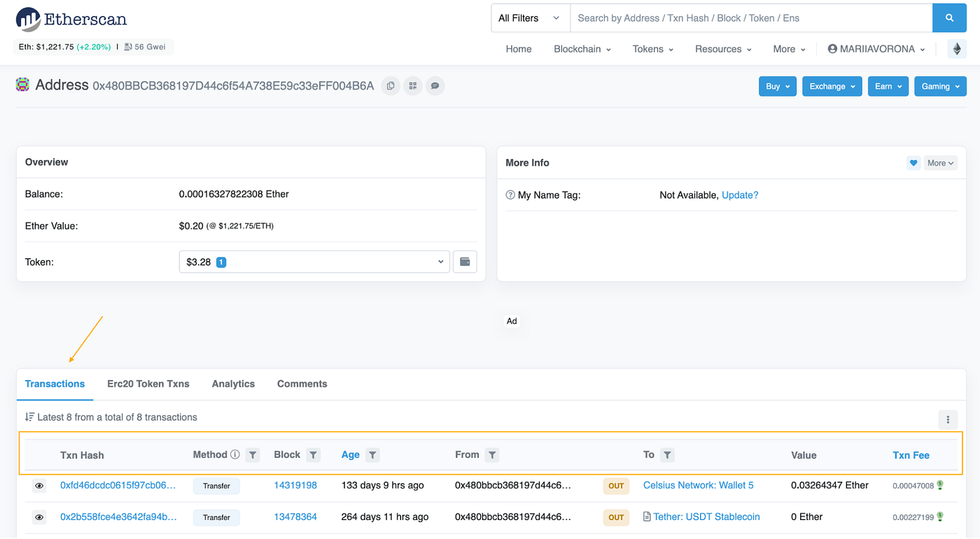Click the Update? link for name tag
Screen dimensions: 980x539
740,195
